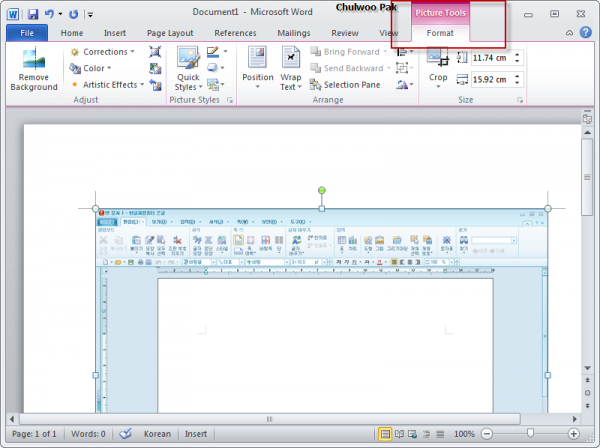Viewport: 600px width, 448px height.
Task: Expand Color dropdown
Action: point(109,68)
